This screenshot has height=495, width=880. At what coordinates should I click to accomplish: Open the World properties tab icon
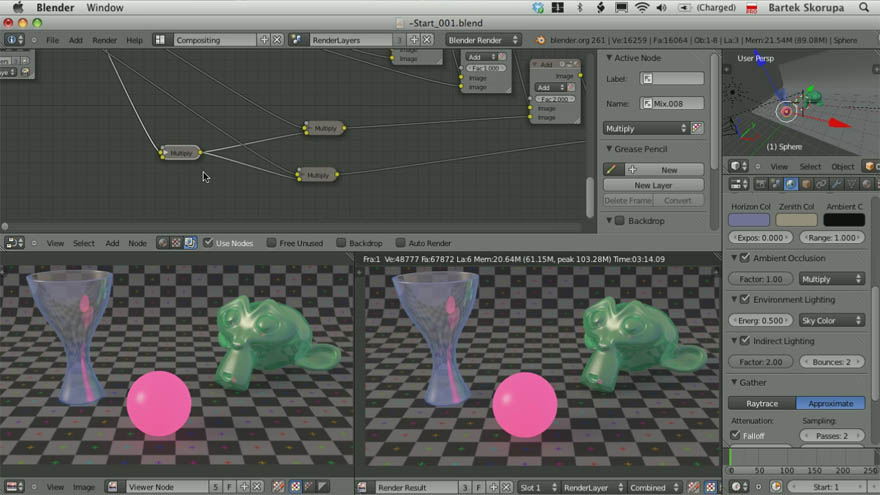[791, 184]
